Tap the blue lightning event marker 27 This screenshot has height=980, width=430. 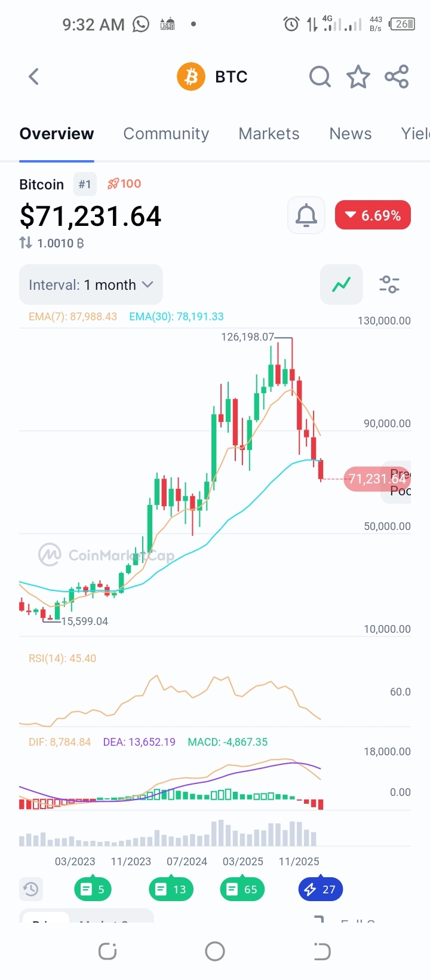[320, 889]
